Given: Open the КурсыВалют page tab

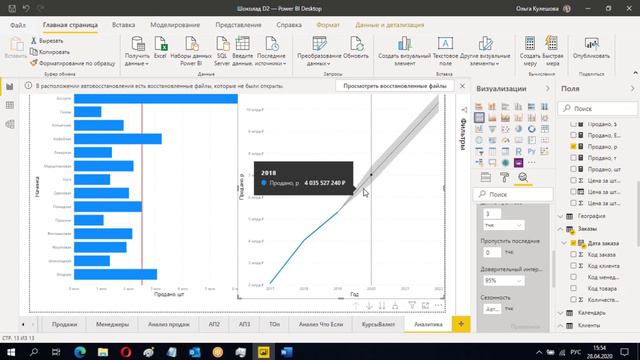Looking at the screenshot, I should 378,324.
